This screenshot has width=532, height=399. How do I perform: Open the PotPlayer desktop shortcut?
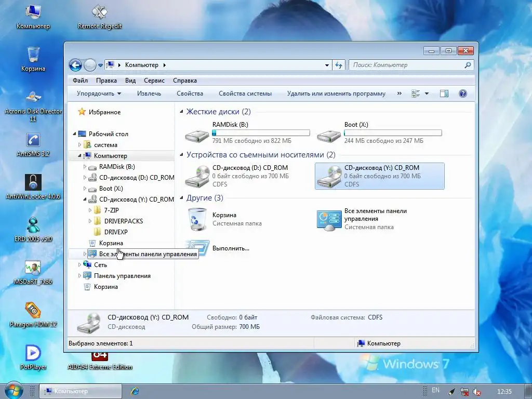[33, 357]
